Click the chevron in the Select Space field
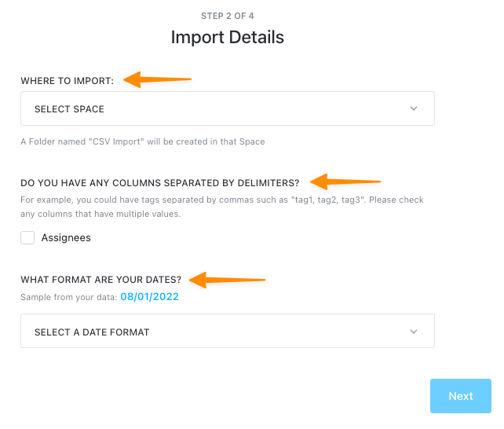The width and height of the screenshot is (504, 429). [x=414, y=109]
